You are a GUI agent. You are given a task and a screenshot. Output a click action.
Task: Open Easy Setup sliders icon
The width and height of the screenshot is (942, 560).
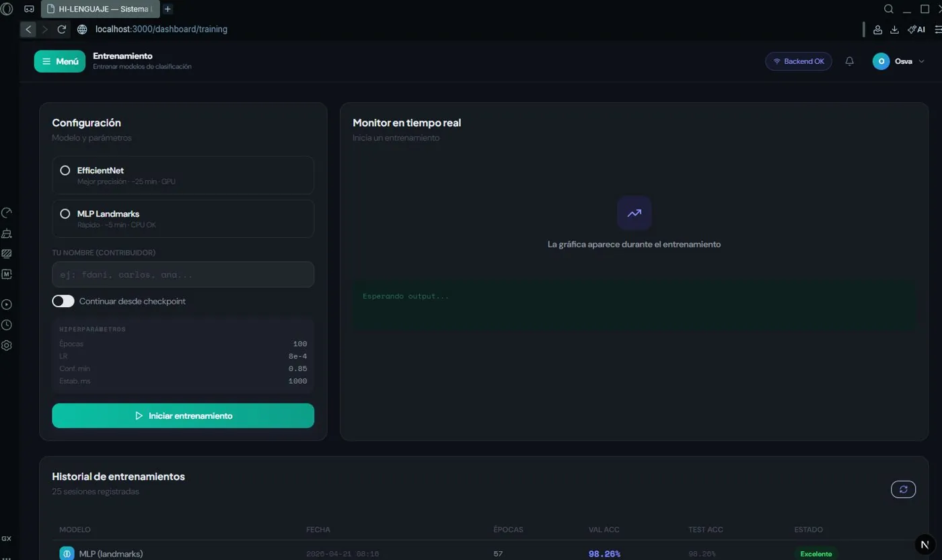[x=937, y=30]
